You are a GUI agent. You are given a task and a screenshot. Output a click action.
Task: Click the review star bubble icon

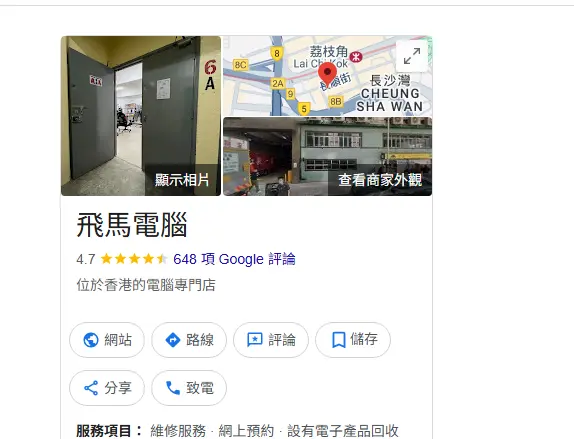(255, 340)
